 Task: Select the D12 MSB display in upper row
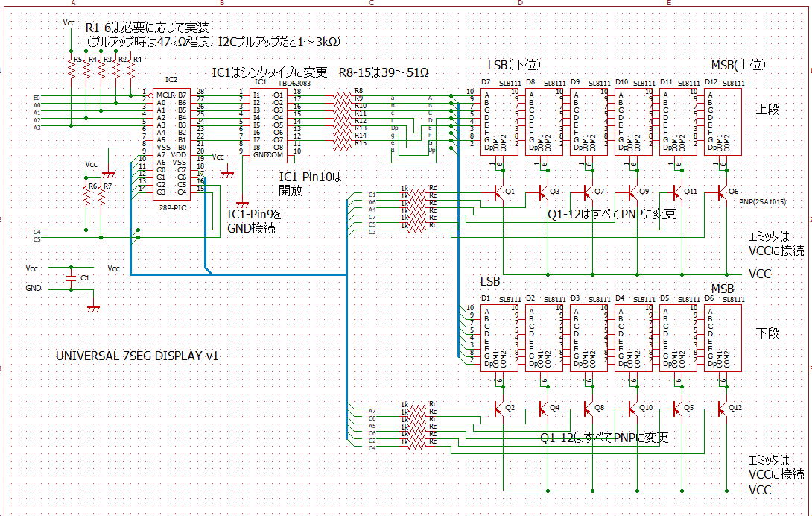[723, 122]
